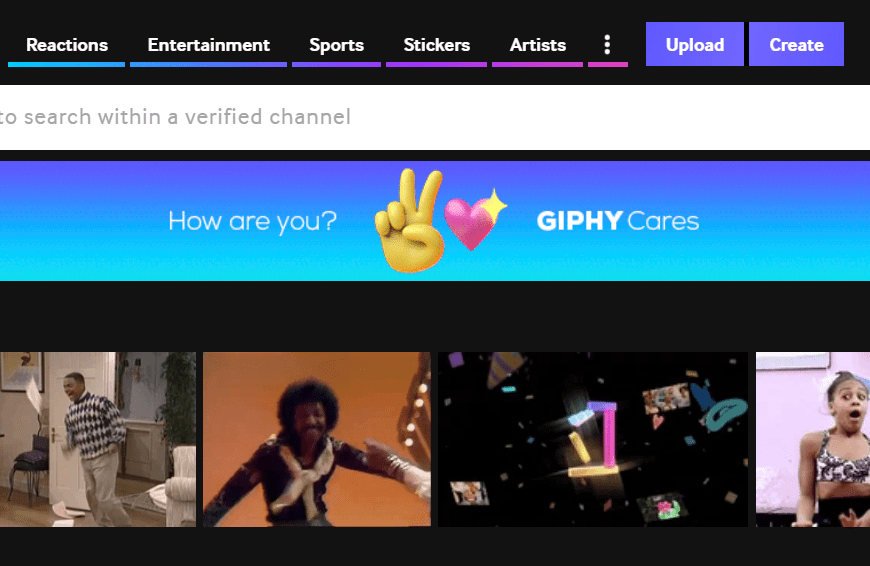Select the Sports menu item
The image size is (870, 566).
336,45
